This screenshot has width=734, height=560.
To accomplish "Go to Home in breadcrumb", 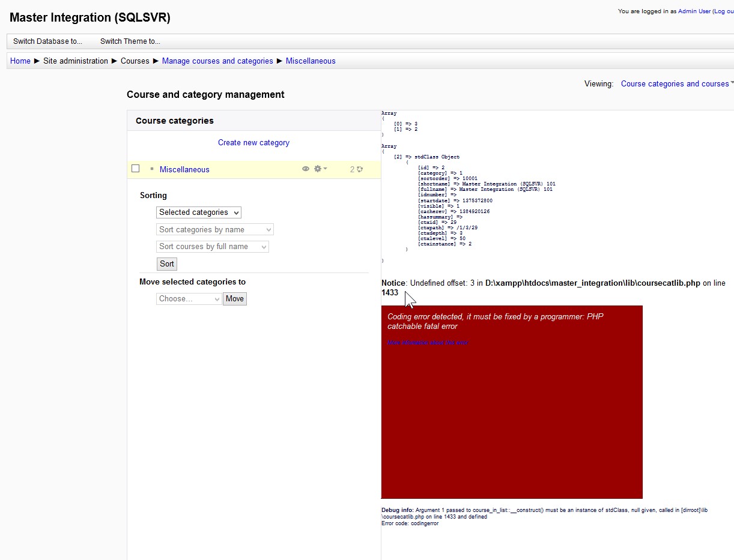I will pyautogui.click(x=20, y=61).
